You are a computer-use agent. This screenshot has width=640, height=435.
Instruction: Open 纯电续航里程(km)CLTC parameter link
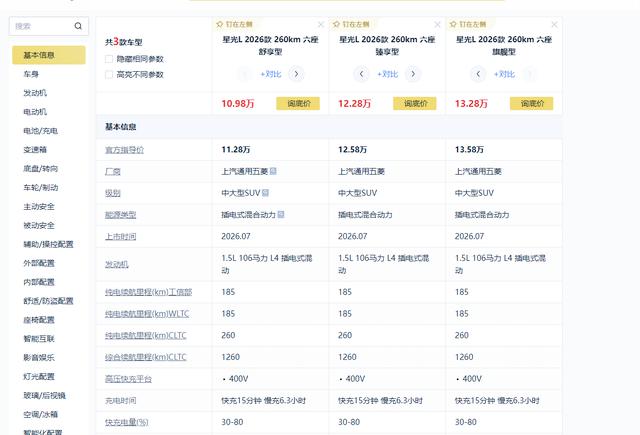pyautogui.click(x=146, y=335)
